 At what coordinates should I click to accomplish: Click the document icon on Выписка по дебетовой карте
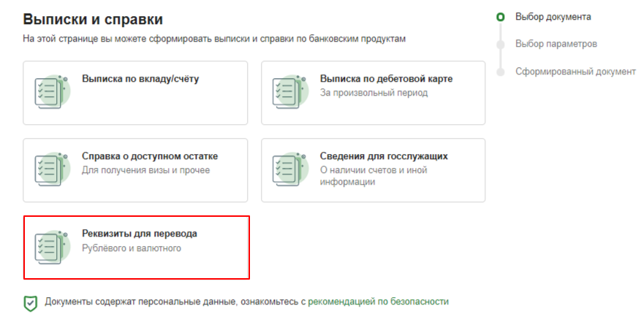click(289, 92)
